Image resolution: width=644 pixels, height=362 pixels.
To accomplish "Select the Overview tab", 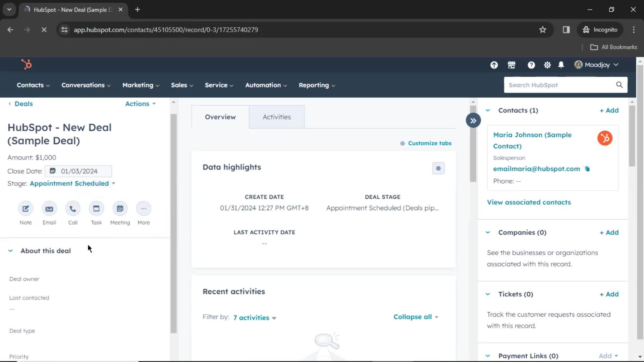I will coord(220,117).
